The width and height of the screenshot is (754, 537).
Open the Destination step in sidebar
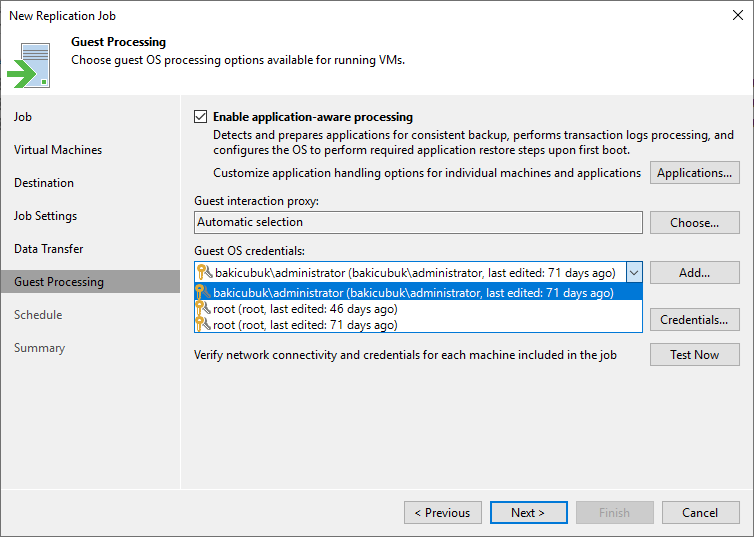point(44,183)
